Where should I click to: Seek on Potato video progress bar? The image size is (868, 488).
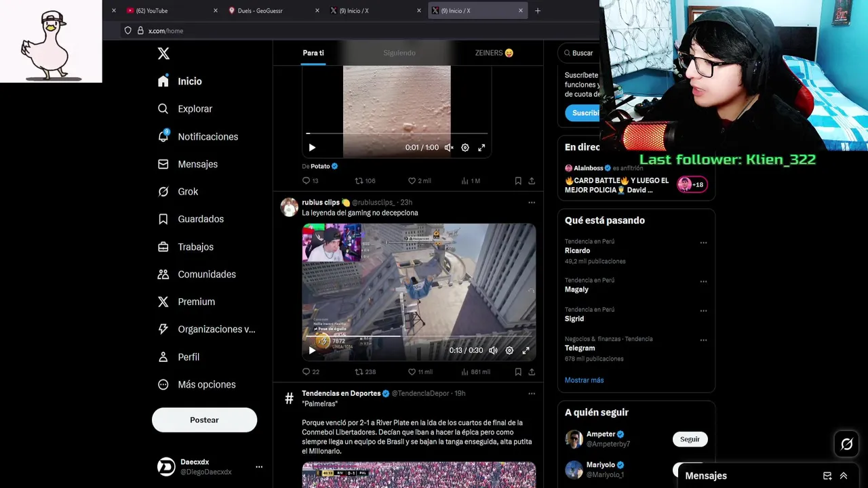coord(397,134)
